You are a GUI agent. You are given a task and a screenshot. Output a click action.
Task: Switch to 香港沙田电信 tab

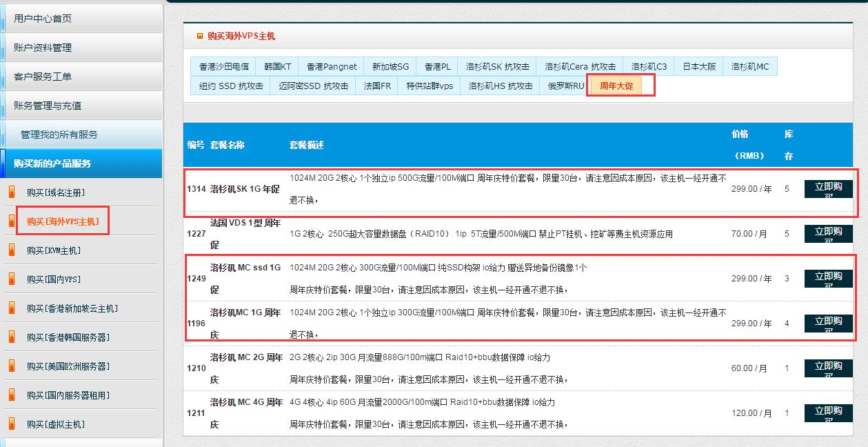pyautogui.click(x=223, y=67)
